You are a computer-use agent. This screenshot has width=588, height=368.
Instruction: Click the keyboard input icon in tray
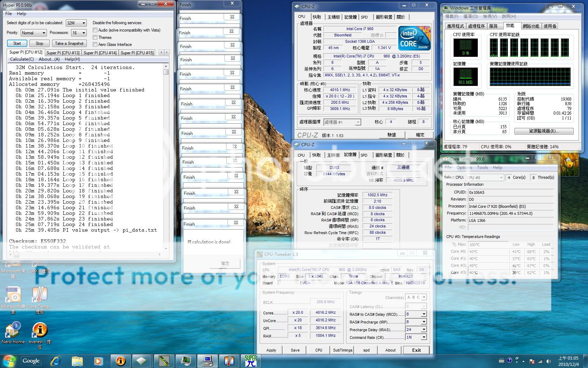click(501, 360)
